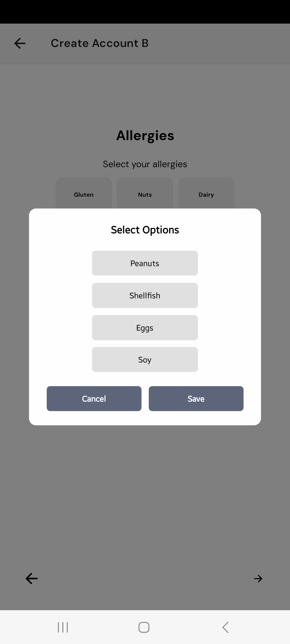This screenshot has height=644, width=290.
Task: Tap the back arrow beside Create Account B
Action: (20, 43)
